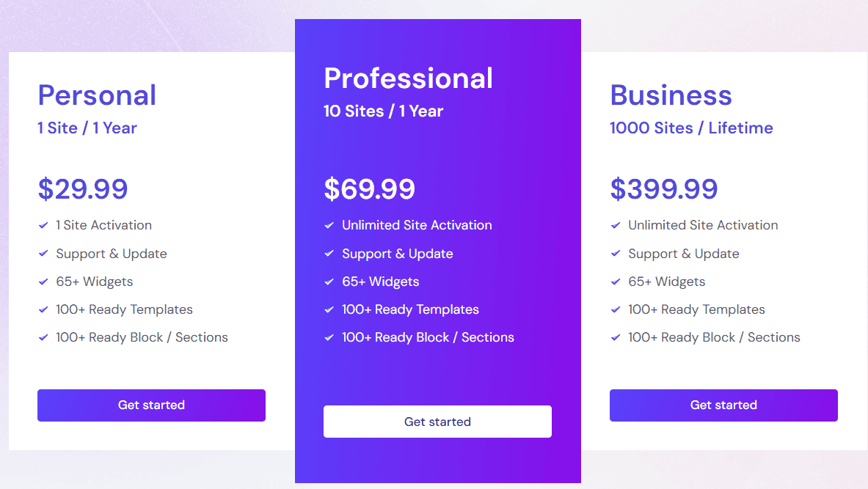Click 'Get started' on the Personal plan

(x=151, y=405)
